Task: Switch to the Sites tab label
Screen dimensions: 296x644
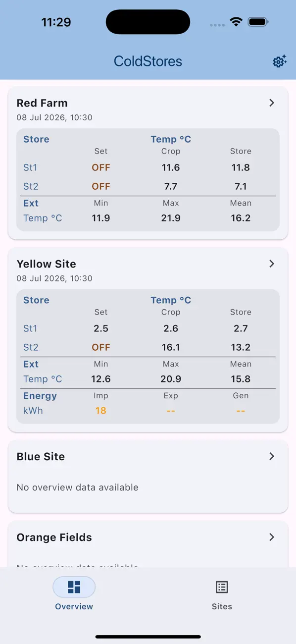Action: click(222, 606)
